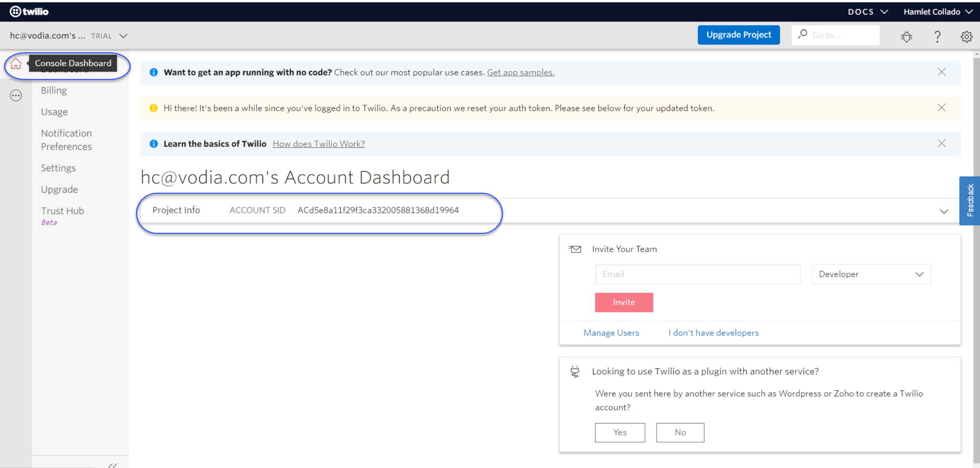This screenshot has width=980, height=468.
Task: Click the search magnifier icon
Action: point(802,34)
